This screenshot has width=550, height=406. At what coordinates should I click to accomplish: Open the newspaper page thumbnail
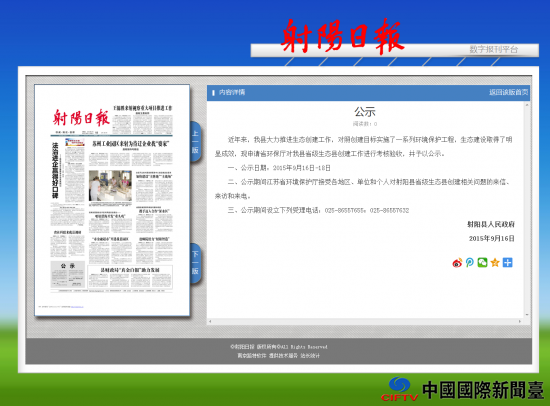(112, 200)
